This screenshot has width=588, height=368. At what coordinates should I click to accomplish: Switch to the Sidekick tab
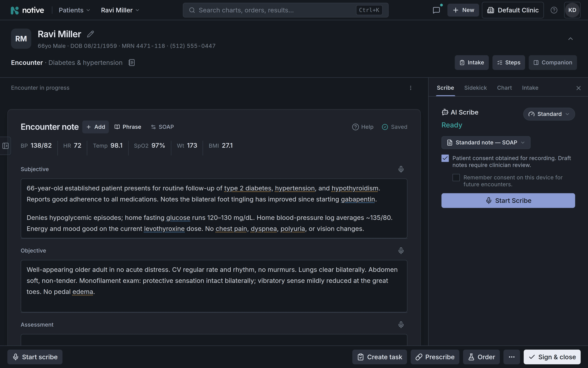click(x=475, y=88)
